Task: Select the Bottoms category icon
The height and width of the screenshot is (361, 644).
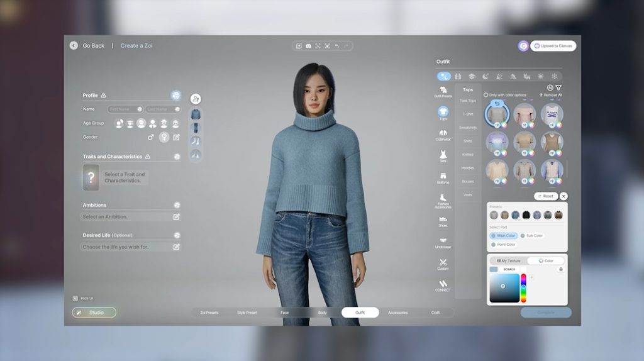Action: click(x=443, y=177)
